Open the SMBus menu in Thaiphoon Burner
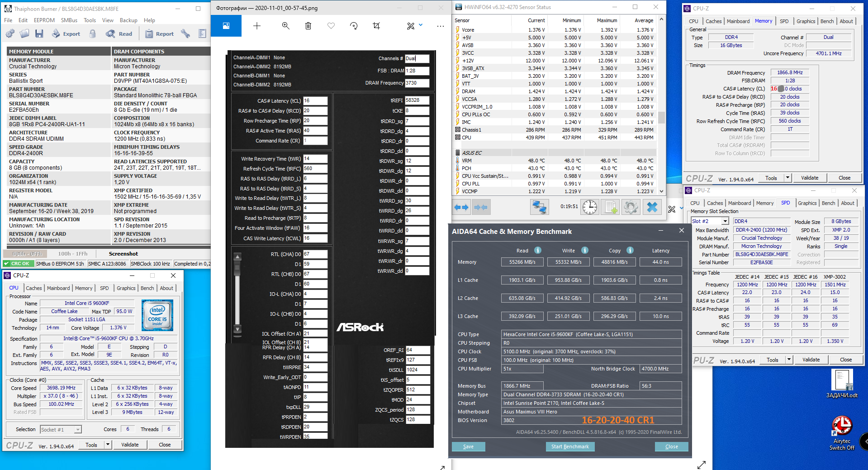868x470 pixels. pyautogui.click(x=69, y=20)
